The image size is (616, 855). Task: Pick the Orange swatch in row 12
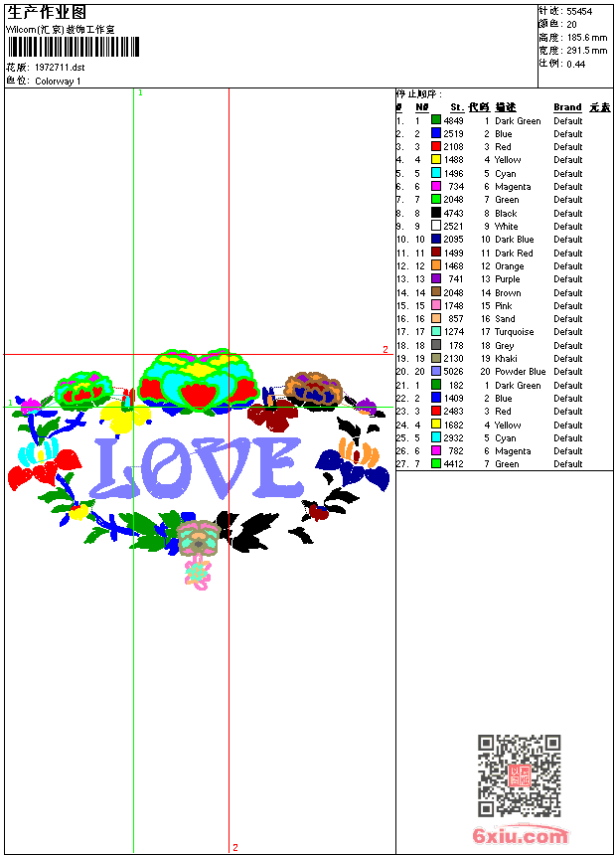tap(436, 265)
